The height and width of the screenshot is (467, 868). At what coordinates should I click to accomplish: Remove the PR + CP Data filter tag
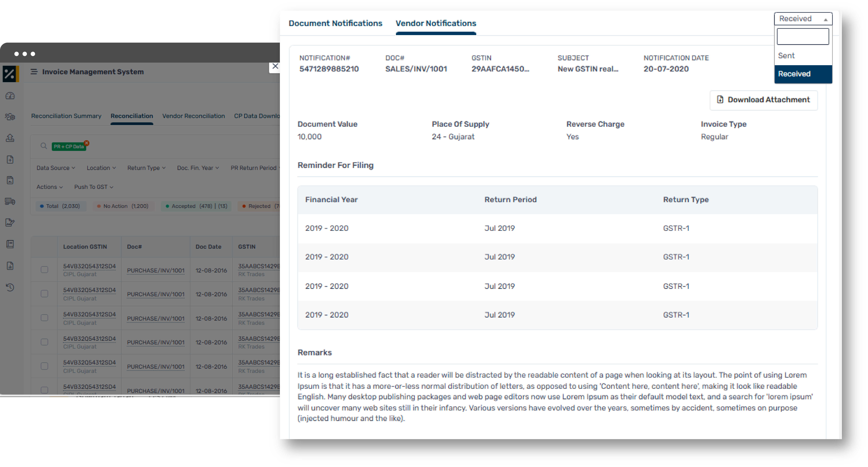87,143
